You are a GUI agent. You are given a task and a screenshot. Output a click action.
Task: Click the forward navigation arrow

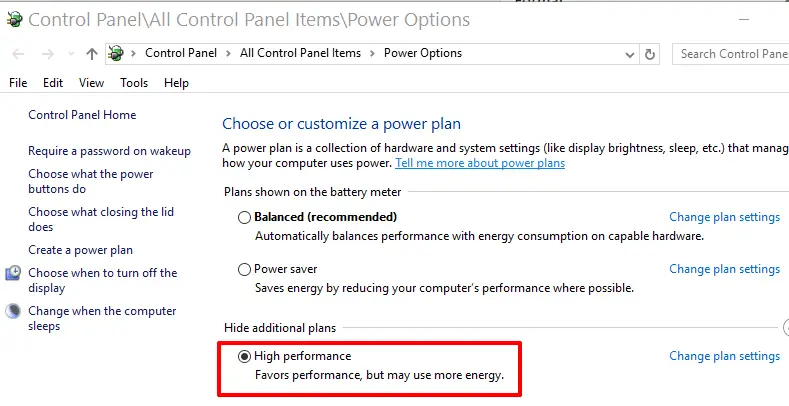click(46, 54)
